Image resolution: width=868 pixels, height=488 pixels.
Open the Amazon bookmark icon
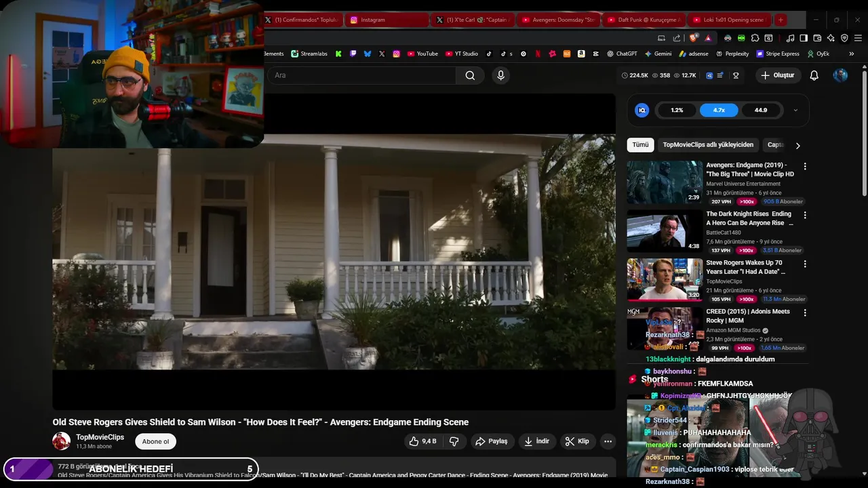[582, 54]
